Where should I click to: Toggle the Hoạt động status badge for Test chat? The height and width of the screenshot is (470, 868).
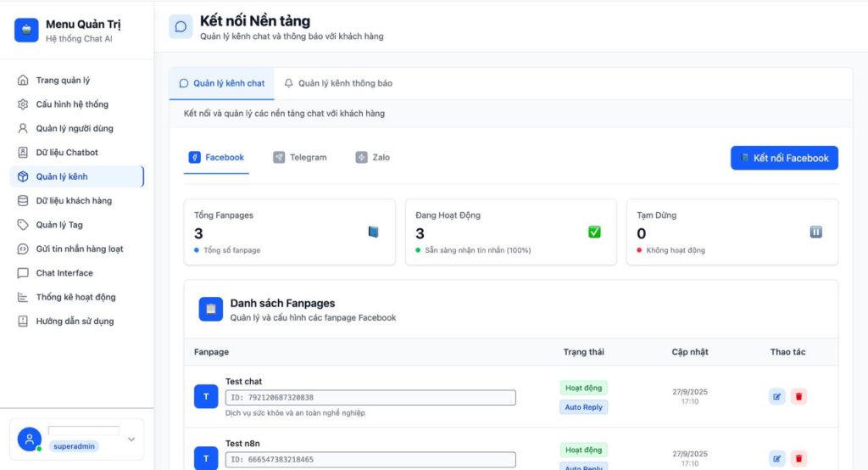click(583, 388)
